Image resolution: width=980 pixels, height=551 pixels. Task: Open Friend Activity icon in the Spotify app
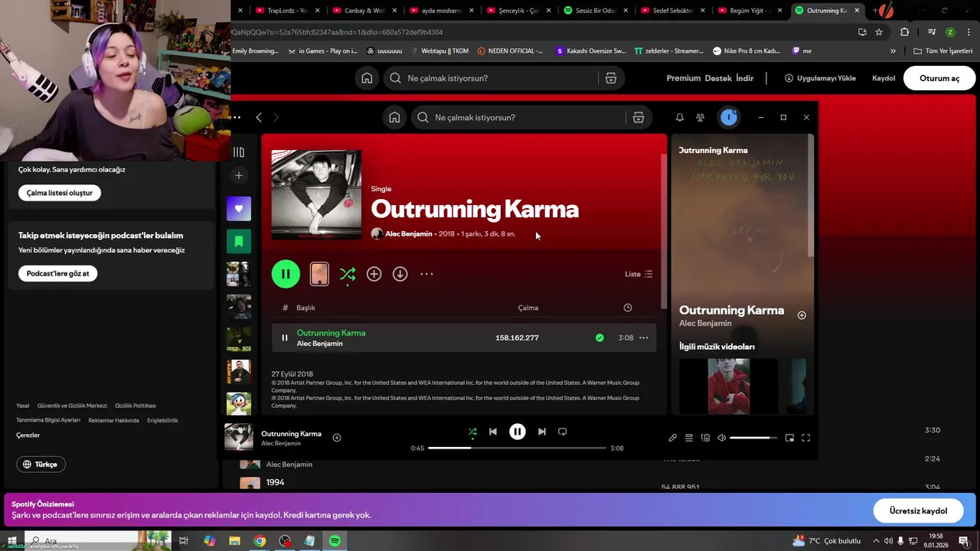[700, 117]
